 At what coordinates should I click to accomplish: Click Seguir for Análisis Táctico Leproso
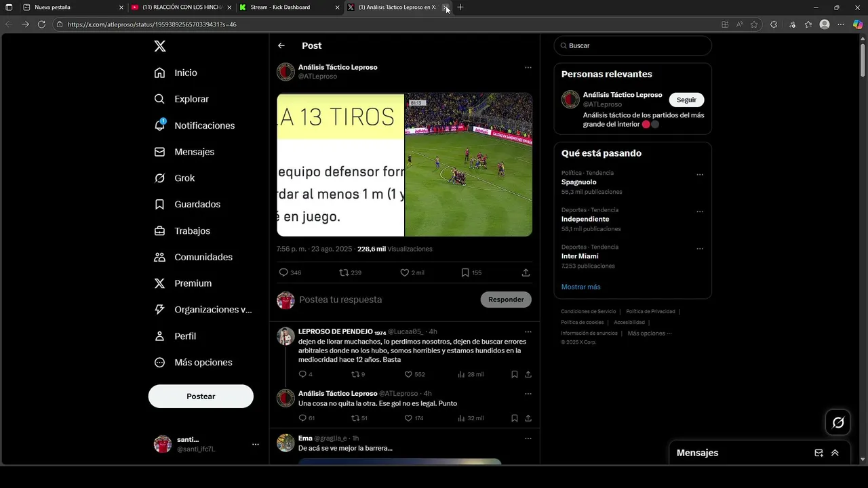pyautogui.click(x=686, y=100)
